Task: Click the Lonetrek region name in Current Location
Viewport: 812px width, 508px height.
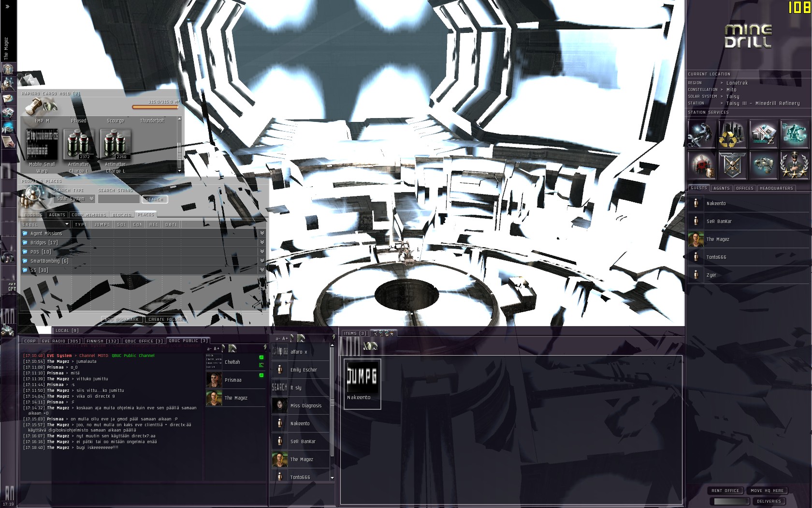Action: (x=737, y=83)
